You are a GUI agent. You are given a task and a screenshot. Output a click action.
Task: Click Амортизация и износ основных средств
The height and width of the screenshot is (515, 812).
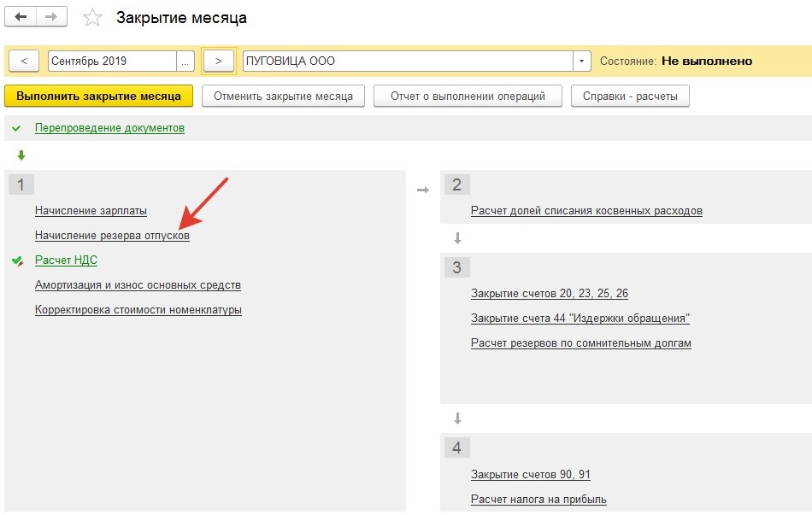click(x=138, y=285)
